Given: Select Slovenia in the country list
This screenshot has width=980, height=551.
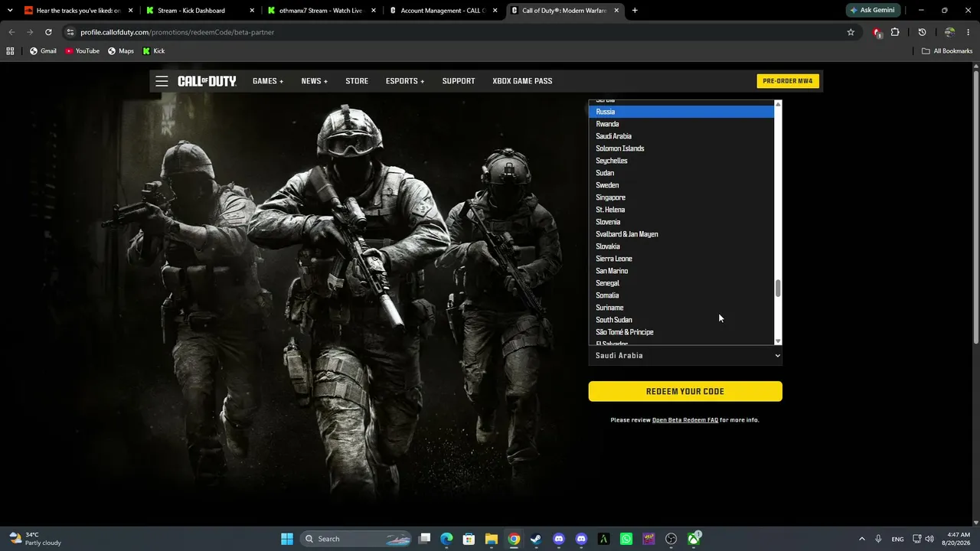Looking at the screenshot, I should point(681,222).
